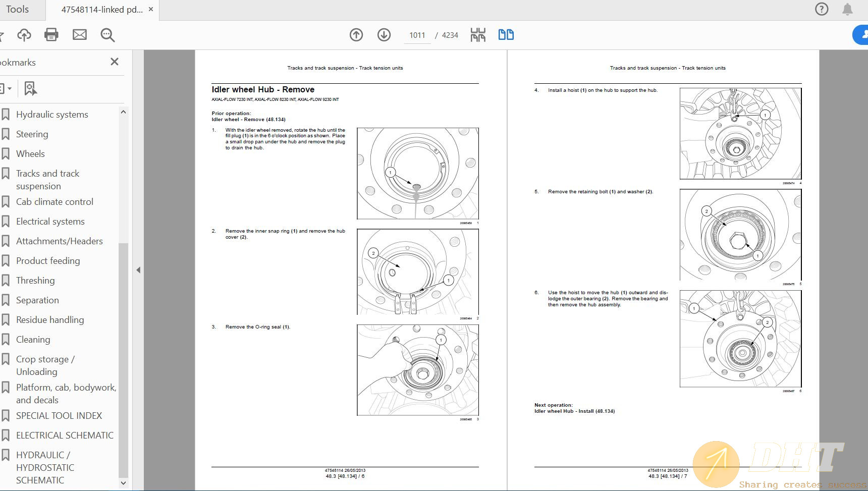This screenshot has height=491, width=868.
Task: Click the step 1 fill plug illustration
Action: 418,174
